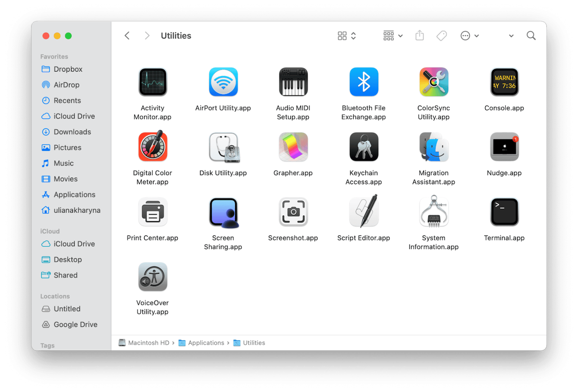
Task: Open Nudge.app with the notification badge
Action: (x=504, y=147)
